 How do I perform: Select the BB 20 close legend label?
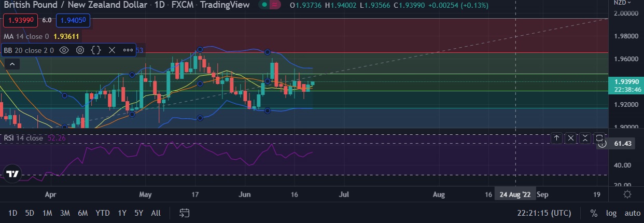click(29, 50)
